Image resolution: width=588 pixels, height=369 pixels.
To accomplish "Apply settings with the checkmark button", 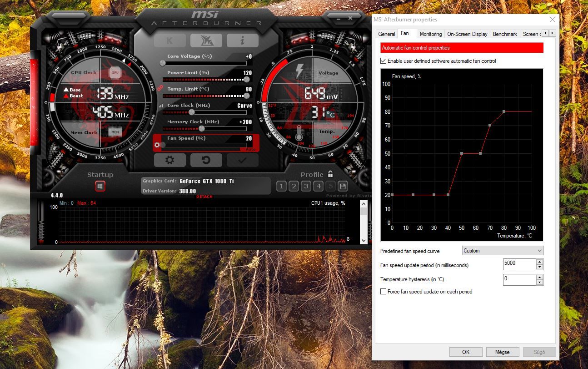I will (242, 160).
